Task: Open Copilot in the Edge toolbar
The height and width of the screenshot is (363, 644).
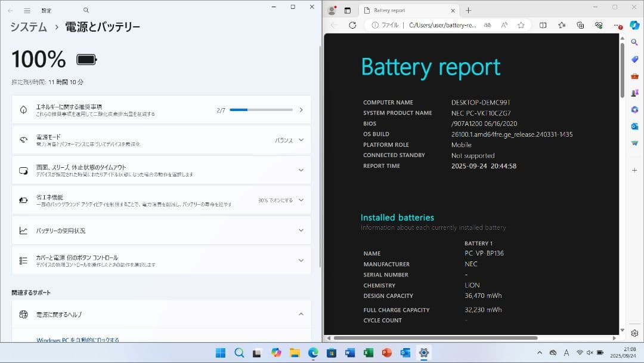Action: point(634,25)
